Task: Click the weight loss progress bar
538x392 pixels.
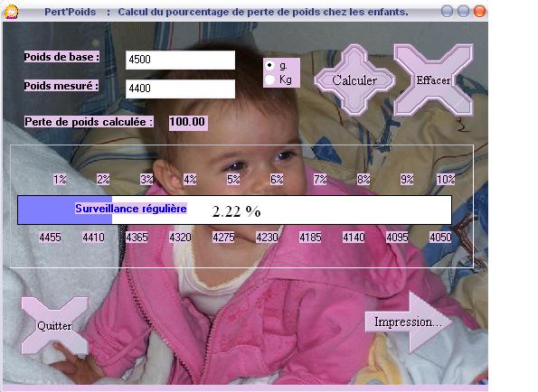Action: point(234,210)
